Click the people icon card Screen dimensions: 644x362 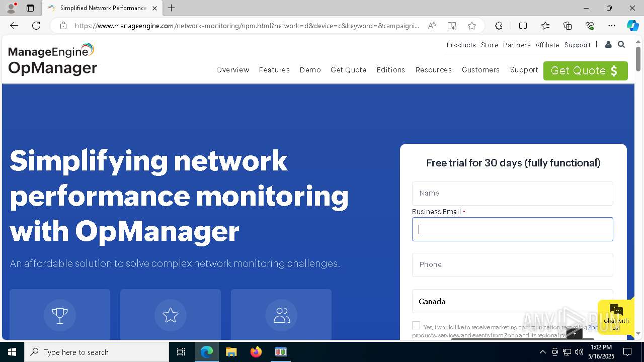click(281, 315)
